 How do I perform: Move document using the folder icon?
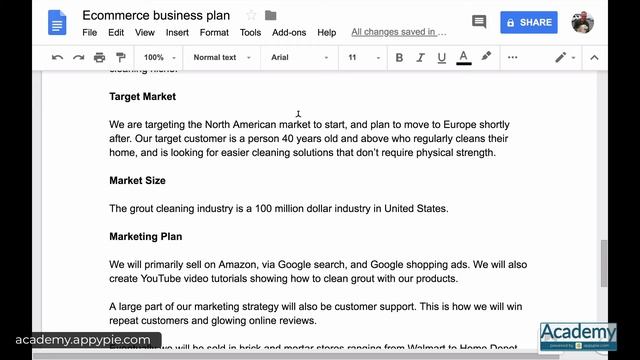[271, 16]
